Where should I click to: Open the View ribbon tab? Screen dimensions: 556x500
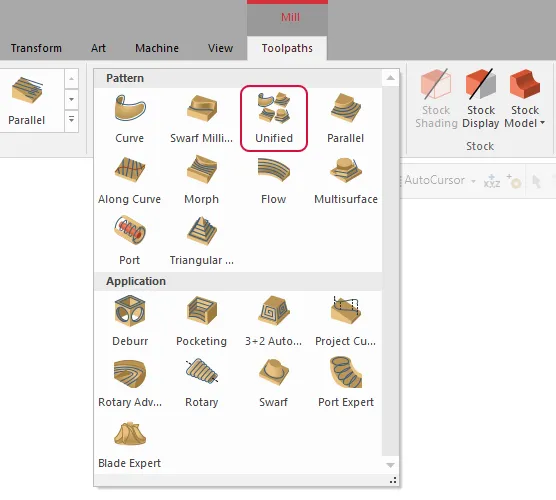pyautogui.click(x=221, y=48)
